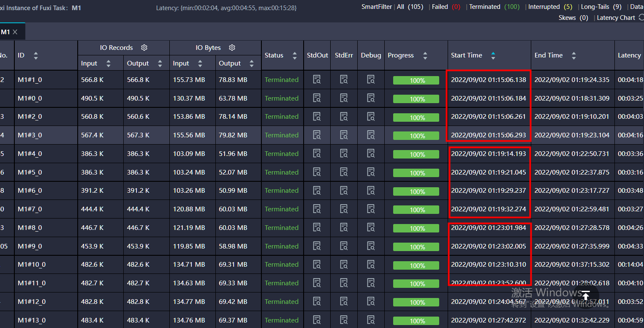Open StdOut log for M1#10_0
Screen dimensions: 644x328
317,264
